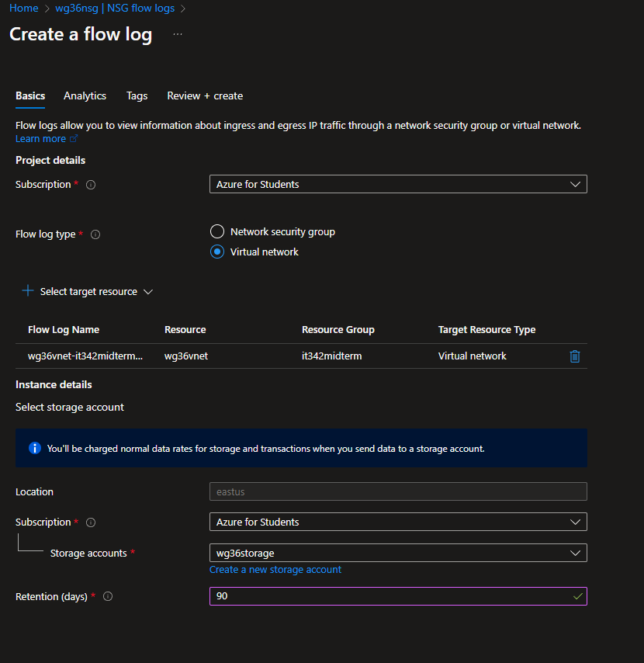This screenshot has width=644, height=663.
Task: Click the plus icon for Select target resource
Action: point(28,291)
